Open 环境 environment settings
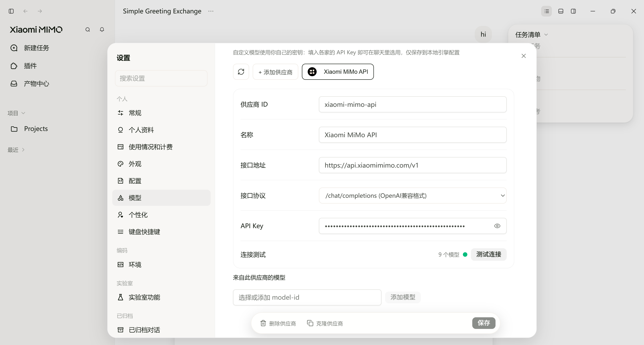The width and height of the screenshot is (644, 345). point(161,265)
